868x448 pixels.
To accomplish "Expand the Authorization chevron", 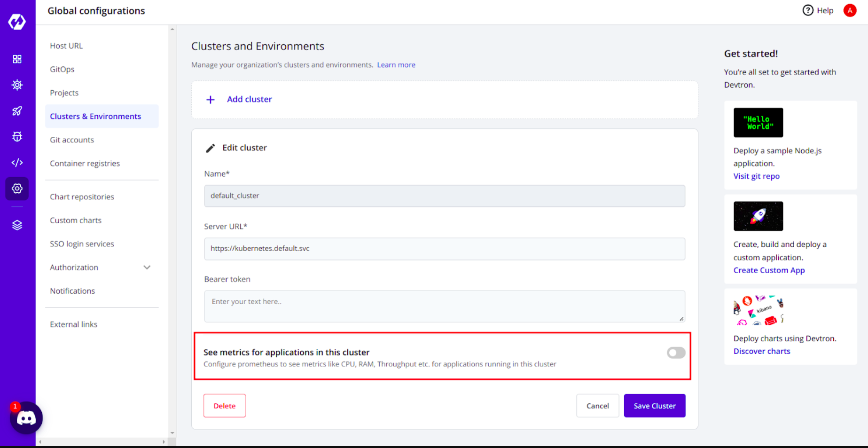I will click(x=147, y=267).
